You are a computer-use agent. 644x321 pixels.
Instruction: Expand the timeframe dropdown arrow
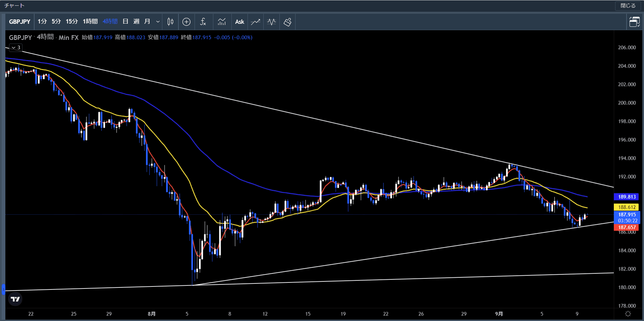tap(158, 22)
